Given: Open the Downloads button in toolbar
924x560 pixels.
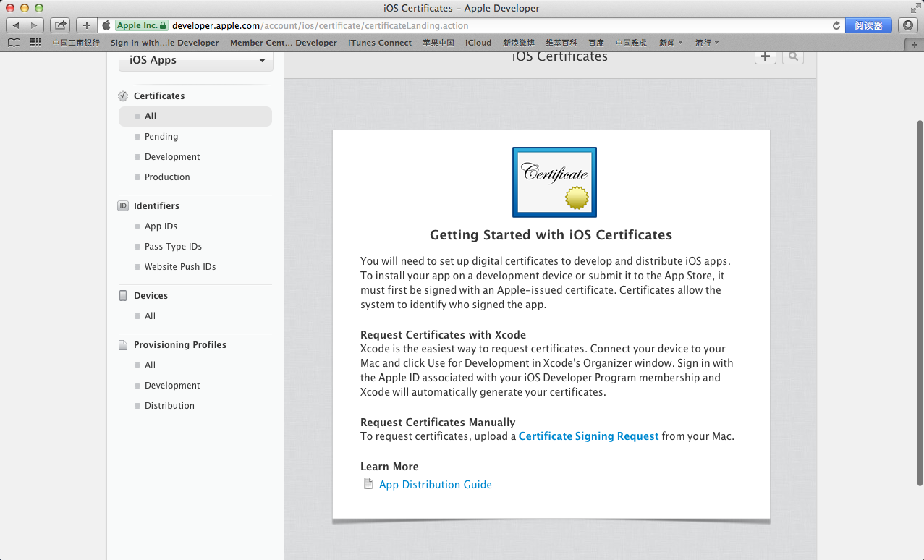Looking at the screenshot, I should (x=909, y=25).
